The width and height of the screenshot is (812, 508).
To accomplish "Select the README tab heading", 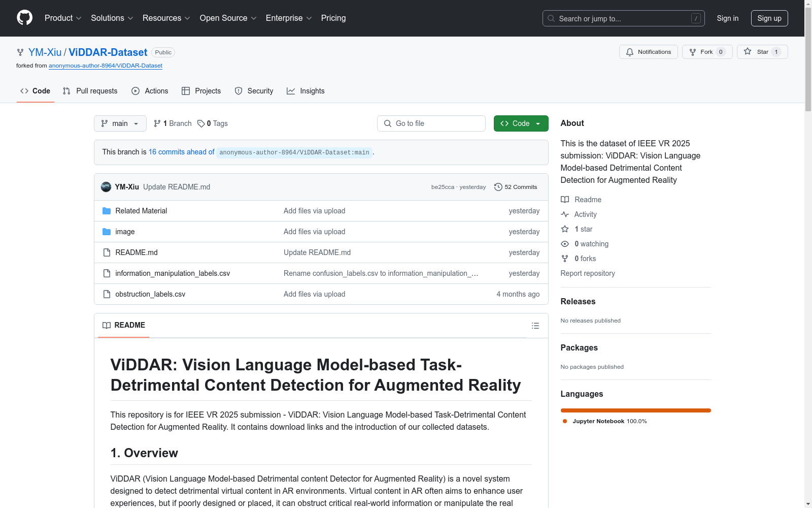I will point(124,325).
